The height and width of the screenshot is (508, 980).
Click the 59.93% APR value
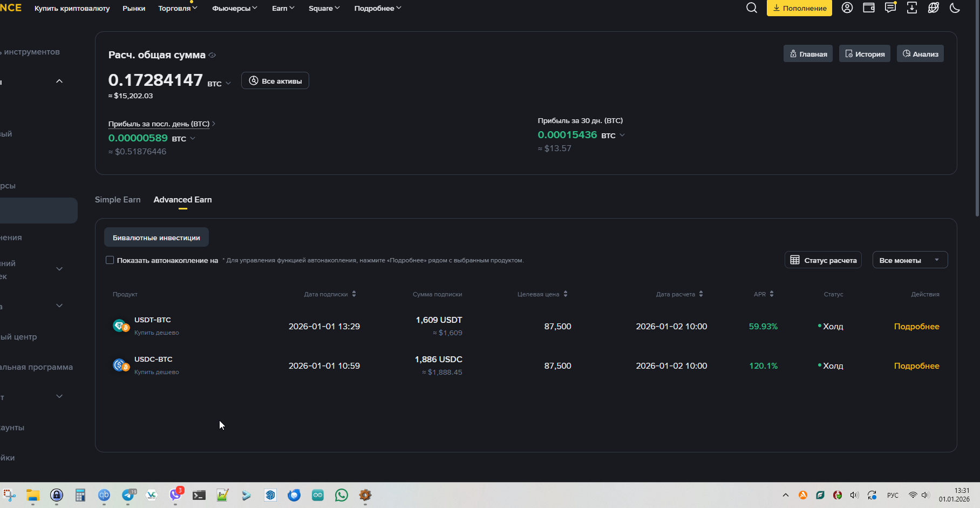point(763,327)
